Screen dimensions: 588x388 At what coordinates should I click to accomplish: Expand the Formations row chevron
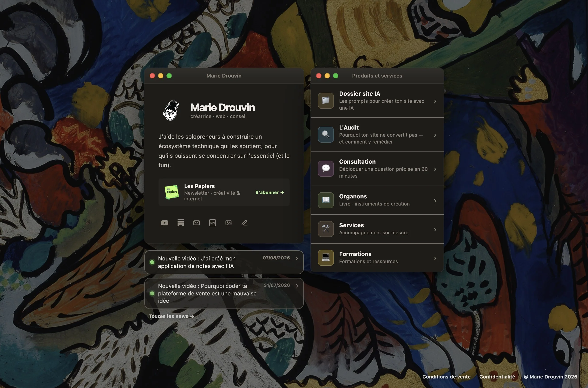tap(435, 258)
